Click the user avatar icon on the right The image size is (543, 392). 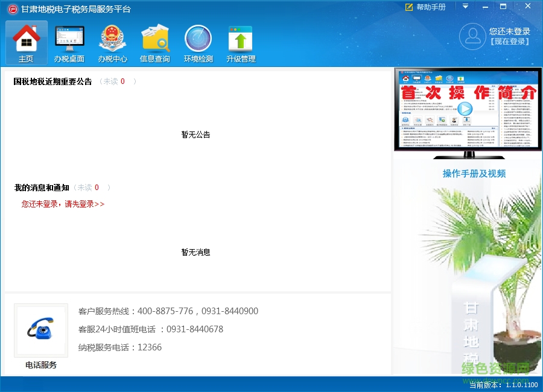click(472, 36)
